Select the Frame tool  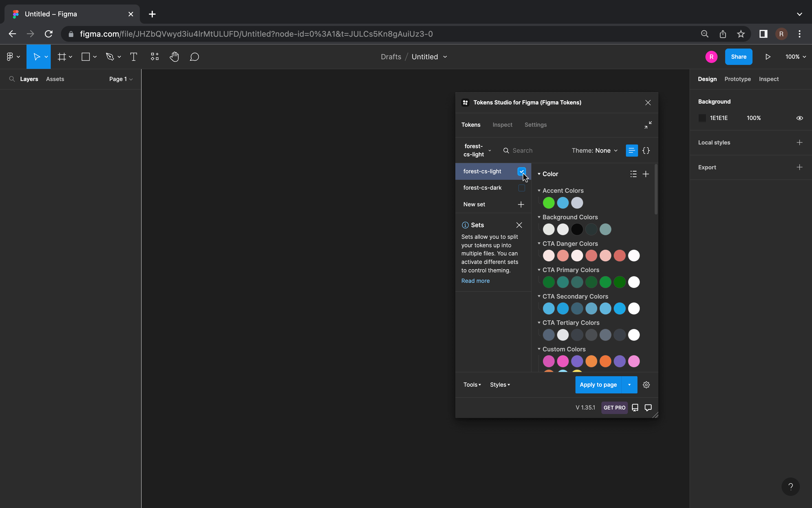coord(62,57)
